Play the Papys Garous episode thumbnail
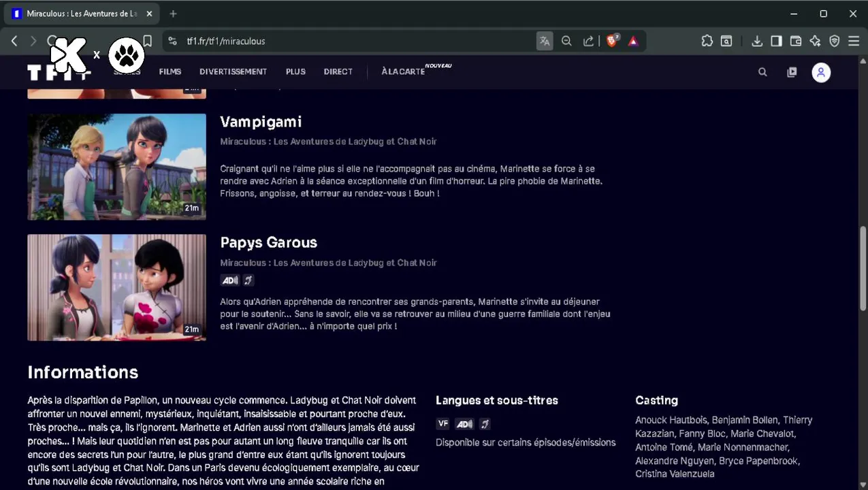868x490 pixels. point(116,287)
